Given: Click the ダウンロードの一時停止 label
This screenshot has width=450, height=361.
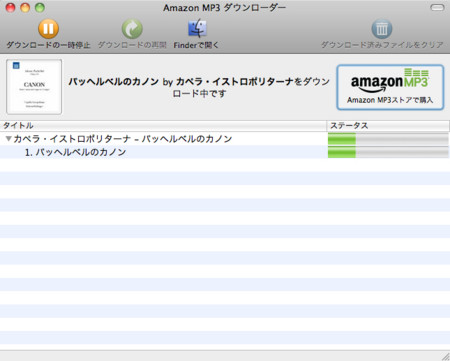Looking at the screenshot, I should coord(48,45).
